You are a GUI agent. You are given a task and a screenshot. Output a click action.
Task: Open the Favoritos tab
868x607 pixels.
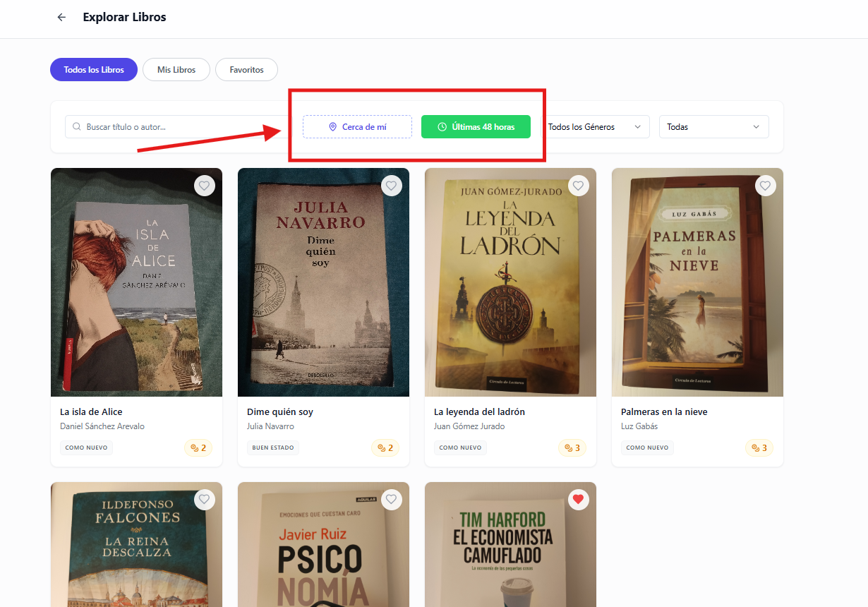click(246, 70)
